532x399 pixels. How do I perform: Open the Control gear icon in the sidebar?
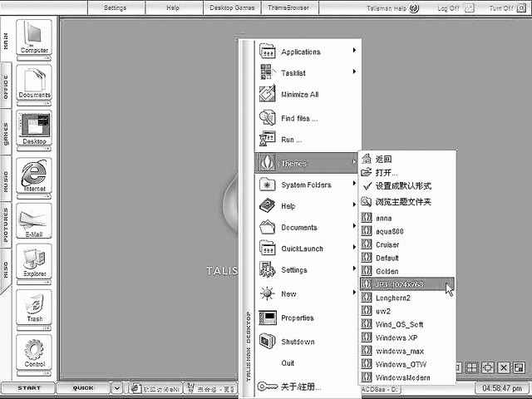[x=34, y=352]
